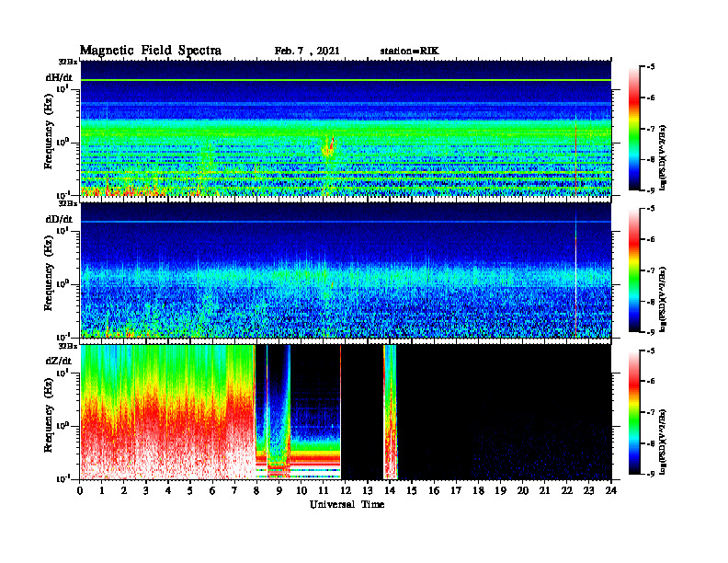Click the log(PSD) label beside dD/dt color bar

663,300
